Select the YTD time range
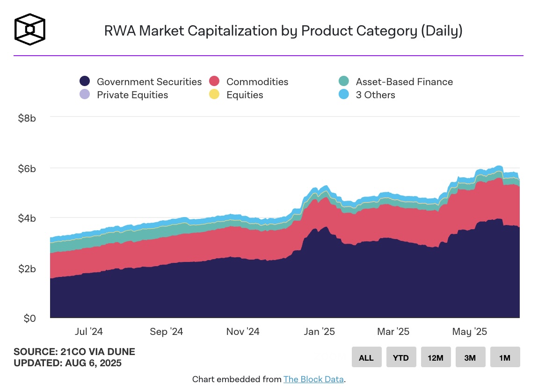Viewport: 538px width, 392px height. tap(401, 357)
